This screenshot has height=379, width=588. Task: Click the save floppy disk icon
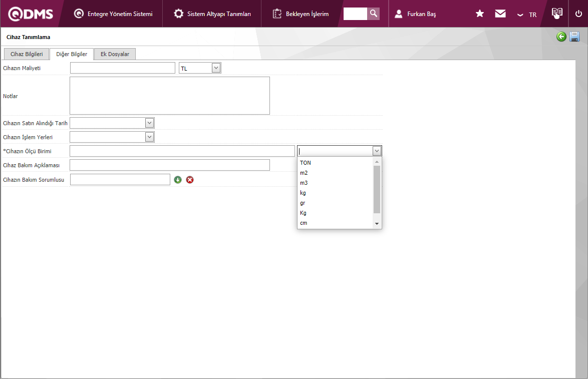pos(574,37)
